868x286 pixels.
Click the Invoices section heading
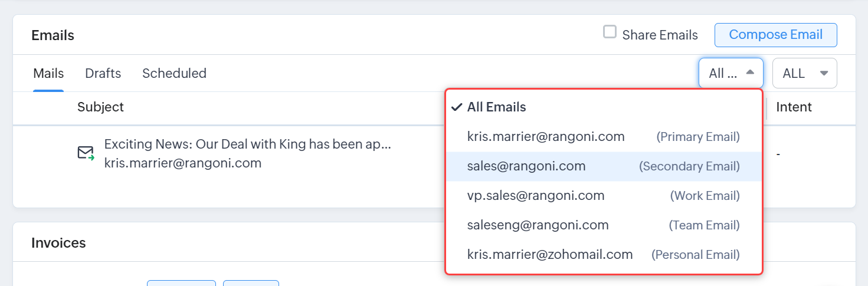[58, 242]
